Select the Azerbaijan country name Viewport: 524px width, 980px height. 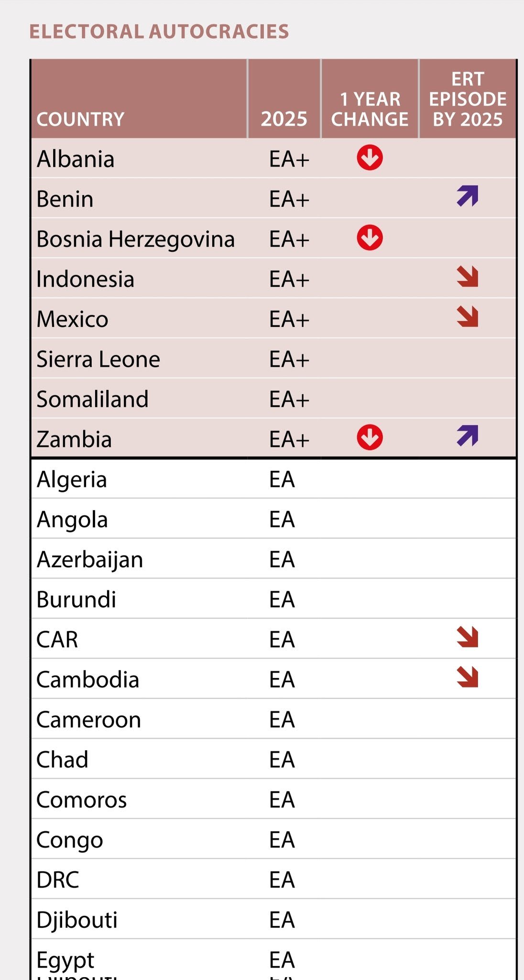90,560
